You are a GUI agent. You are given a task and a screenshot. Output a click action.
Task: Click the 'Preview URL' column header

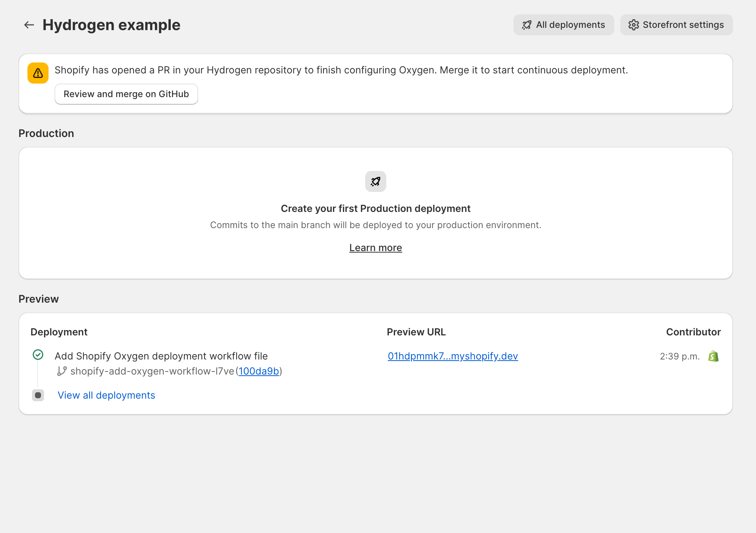coord(416,332)
